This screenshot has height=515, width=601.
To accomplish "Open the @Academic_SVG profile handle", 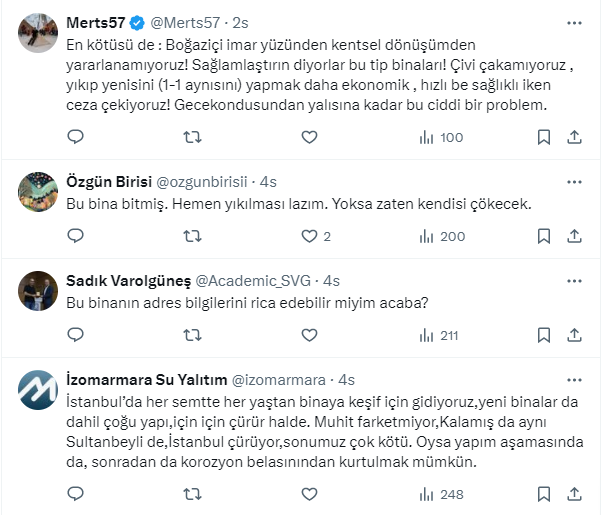I will [x=266, y=281].
